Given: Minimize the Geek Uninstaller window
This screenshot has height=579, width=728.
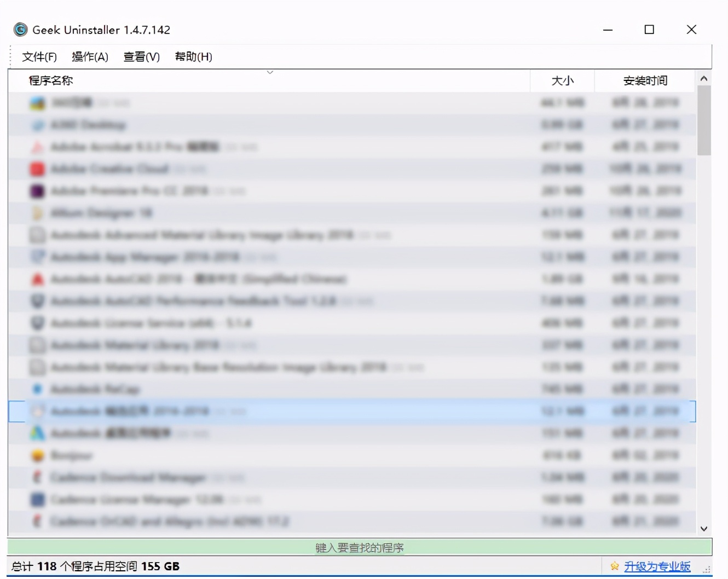Looking at the screenshot, I should click(x=608, y=30).
